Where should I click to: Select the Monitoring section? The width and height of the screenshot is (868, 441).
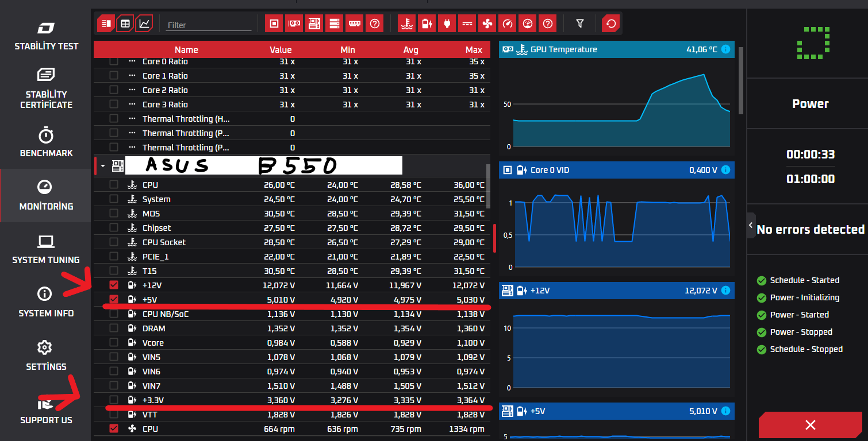coord(46,196)
